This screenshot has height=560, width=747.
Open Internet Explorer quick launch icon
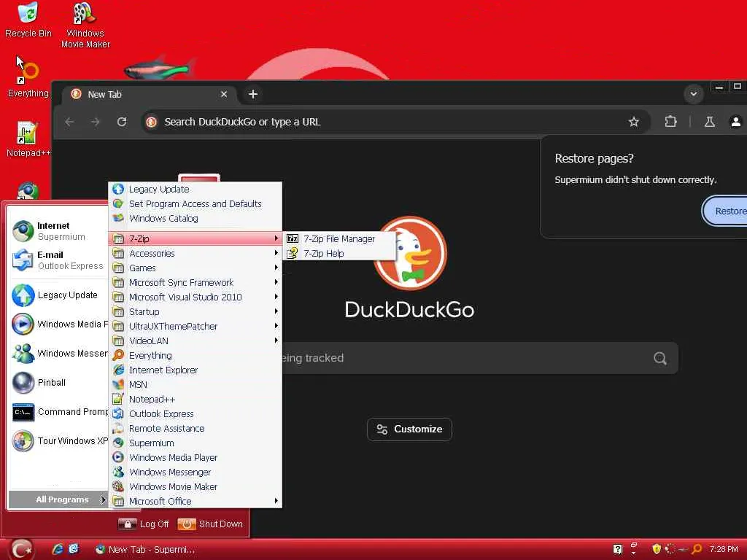click(58, 549)
